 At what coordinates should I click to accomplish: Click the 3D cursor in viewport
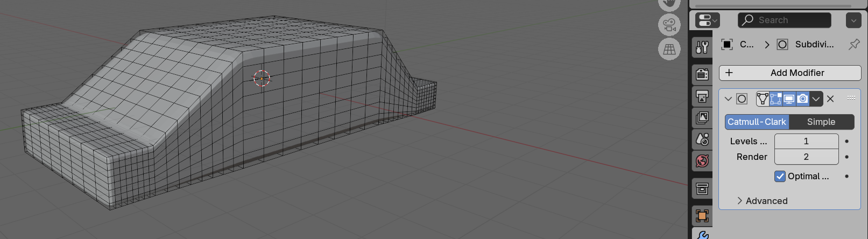pos(262,79)
